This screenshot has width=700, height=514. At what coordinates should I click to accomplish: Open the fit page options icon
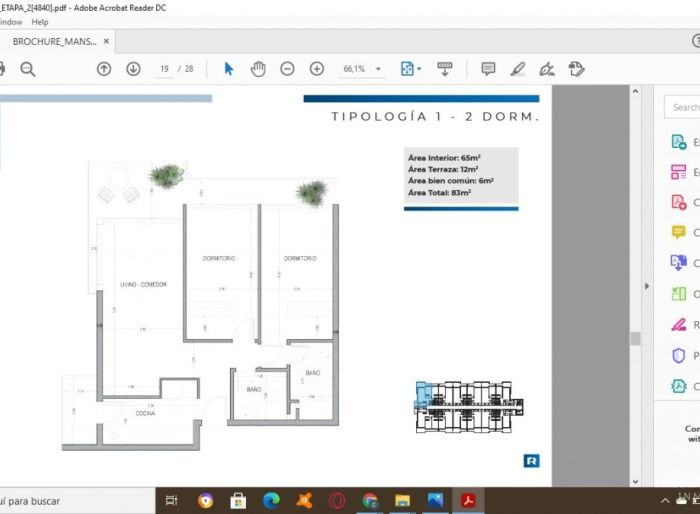408,69
